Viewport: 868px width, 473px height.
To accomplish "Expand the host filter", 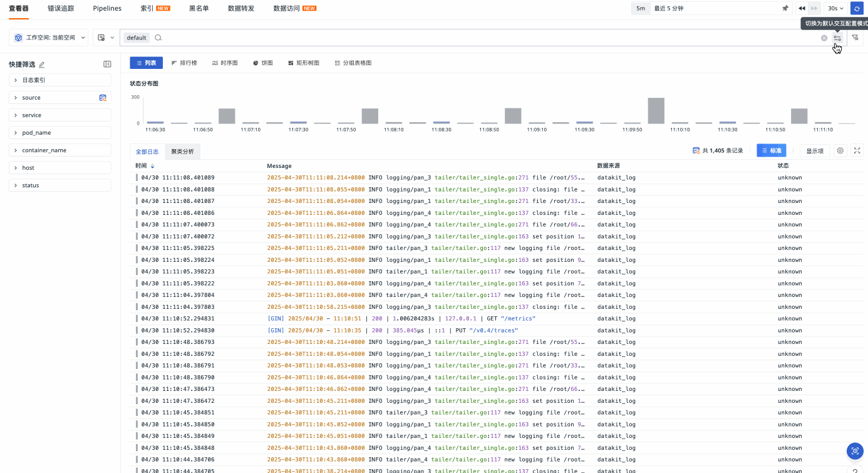I will coord(60,168).
